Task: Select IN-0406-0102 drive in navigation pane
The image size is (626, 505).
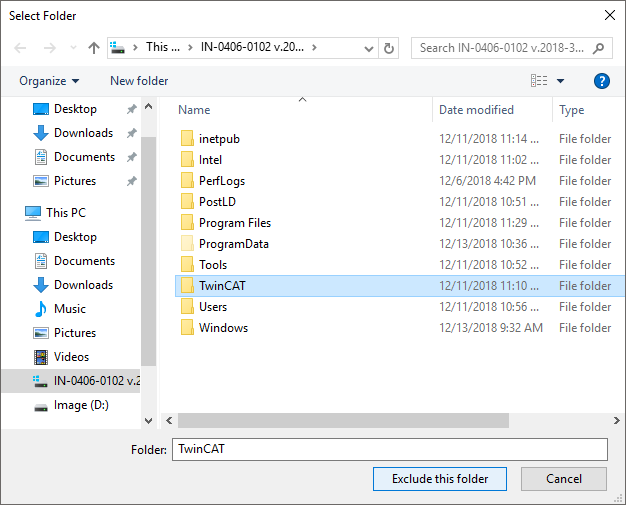Action: click(71, 381)
